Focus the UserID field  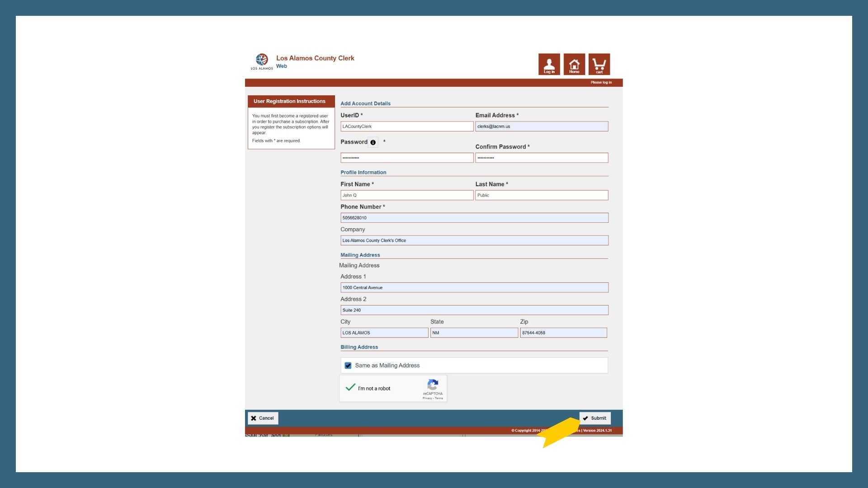[x=407, y=127]
